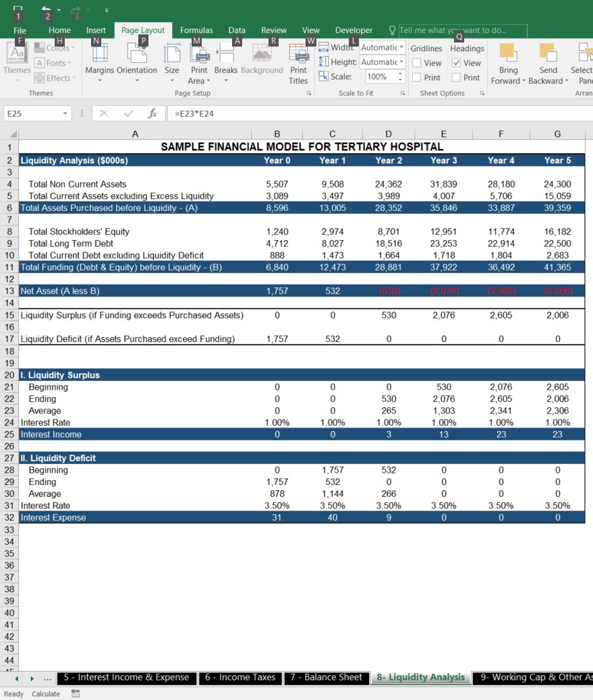Open theme Colors options
Screen dimensions: 593x700
55,48
